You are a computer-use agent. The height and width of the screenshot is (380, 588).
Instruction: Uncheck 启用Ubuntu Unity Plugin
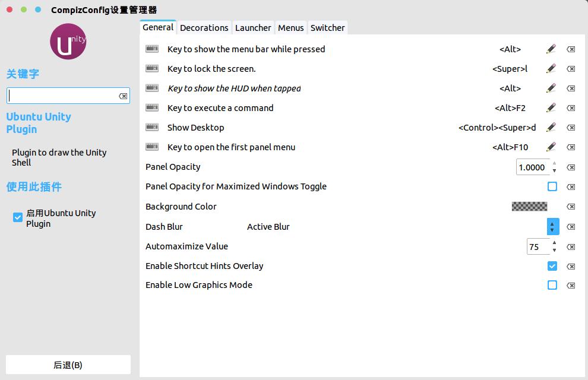(18, 217)
